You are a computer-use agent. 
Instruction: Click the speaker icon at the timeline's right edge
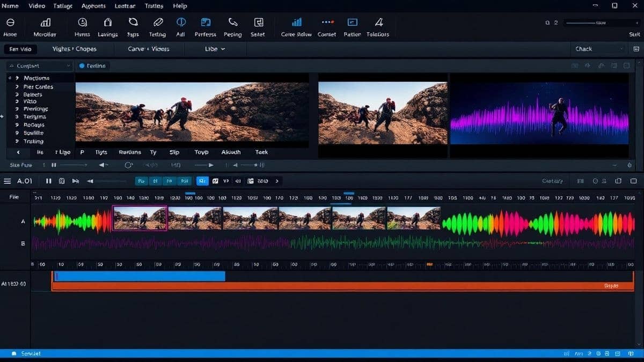click(x=629, y=165)
